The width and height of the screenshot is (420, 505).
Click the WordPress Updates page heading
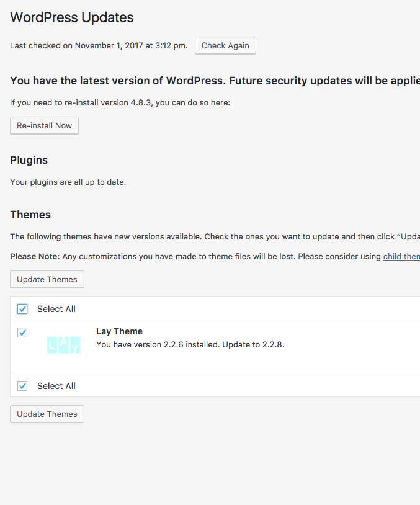tap(72, 17)
